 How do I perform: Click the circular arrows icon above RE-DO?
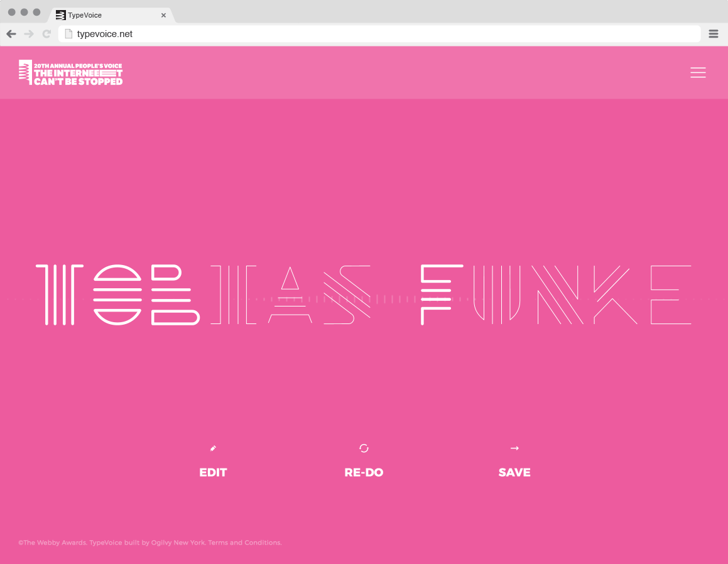364,448
